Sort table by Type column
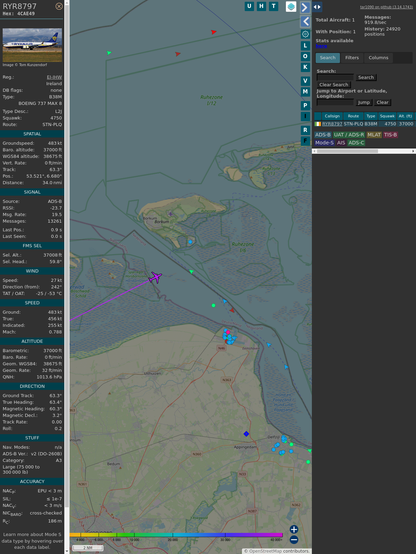Screen dimensions: 416x554 point(370,116)
